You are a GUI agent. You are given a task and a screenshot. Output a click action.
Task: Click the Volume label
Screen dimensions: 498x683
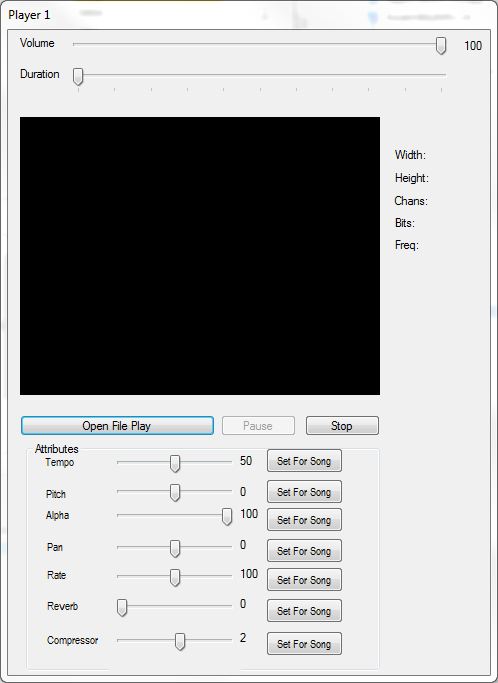(x=37, y=43)
